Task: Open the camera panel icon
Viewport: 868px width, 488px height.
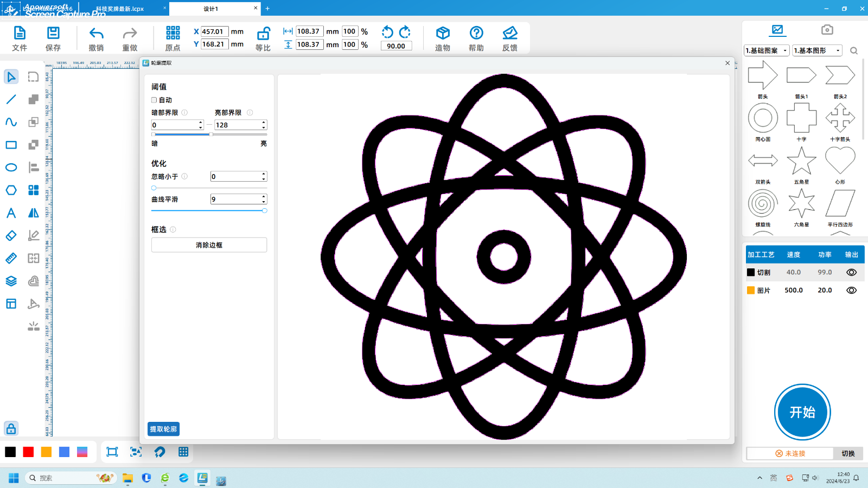Action: (x=827, y=30)
